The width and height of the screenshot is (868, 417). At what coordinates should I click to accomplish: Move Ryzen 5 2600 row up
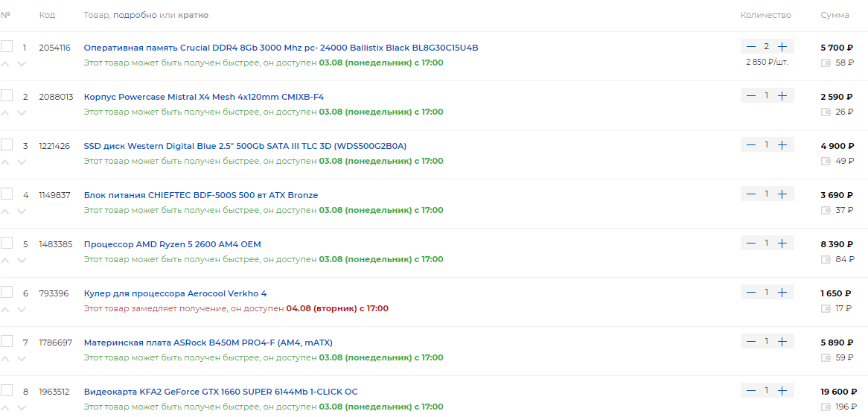click(x=5, y=261)
